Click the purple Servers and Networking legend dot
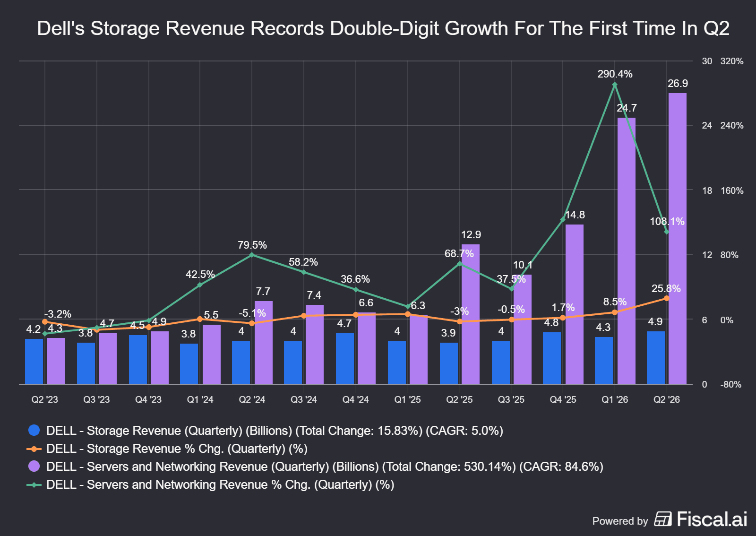The height and width of the screenshot is (536, 756). [34, 466]
